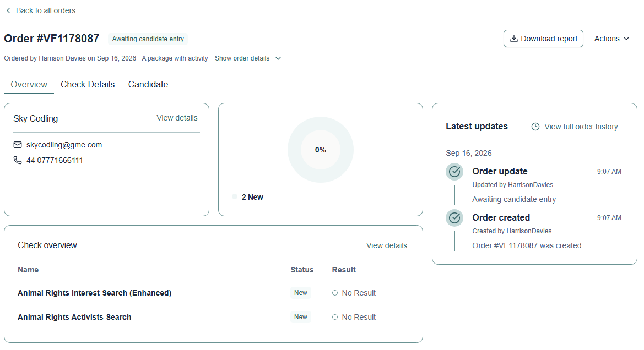Click Awaiting candidate entry update text
This screenshot has width=644, height=350.
pos(514,199)
